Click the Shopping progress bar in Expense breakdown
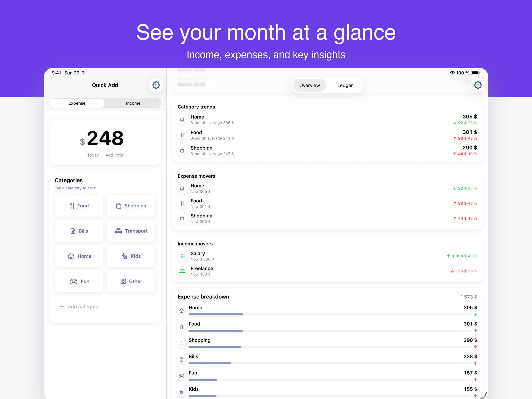 click(329, 347)
